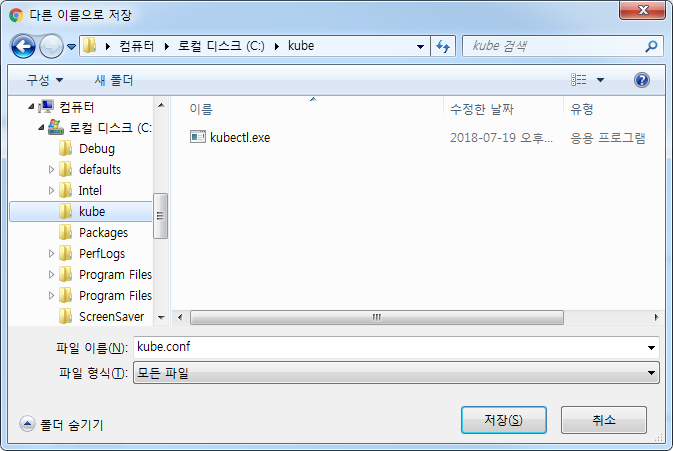673x451 pixels.
Task: Expand the address bar history dropdown
Action: coord(421,46)
